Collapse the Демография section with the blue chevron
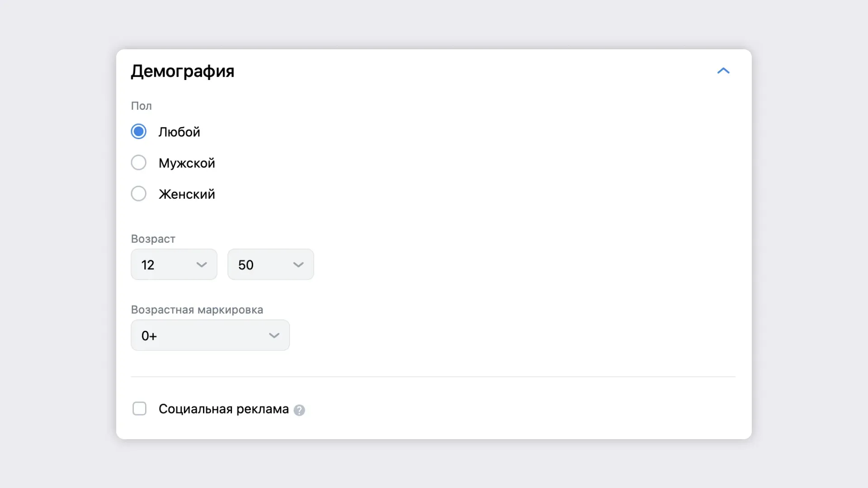The height and width of the screenshot is (488, 868). [x=723, y=70]
